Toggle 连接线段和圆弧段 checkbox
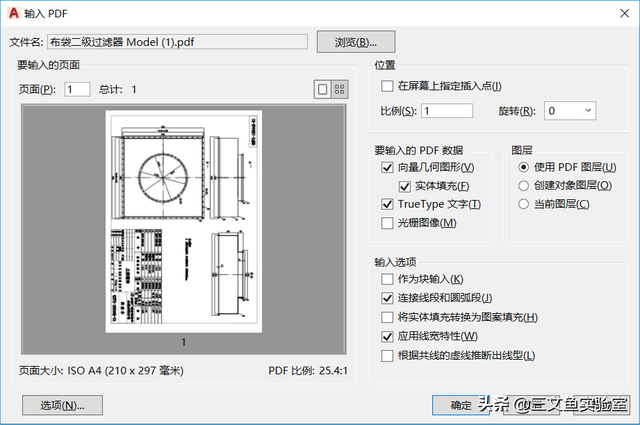Image resolution: width=640 pixels, height=425 pixels. coord(387,298)
